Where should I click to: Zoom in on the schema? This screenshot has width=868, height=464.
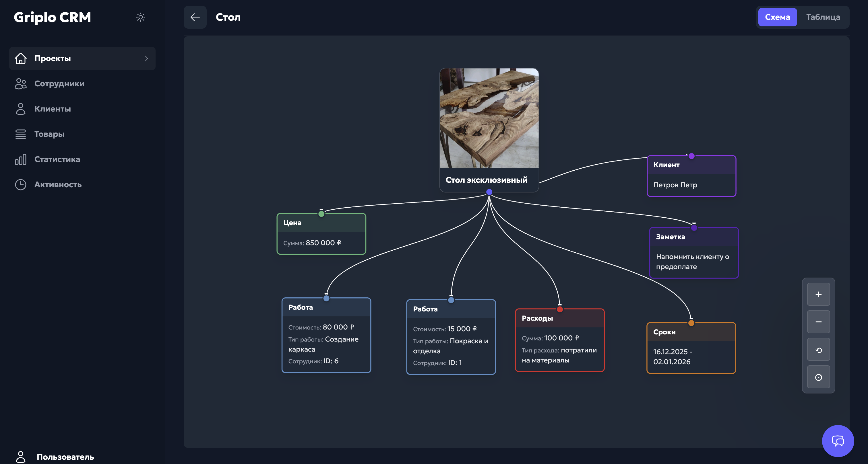click(818, 294)
